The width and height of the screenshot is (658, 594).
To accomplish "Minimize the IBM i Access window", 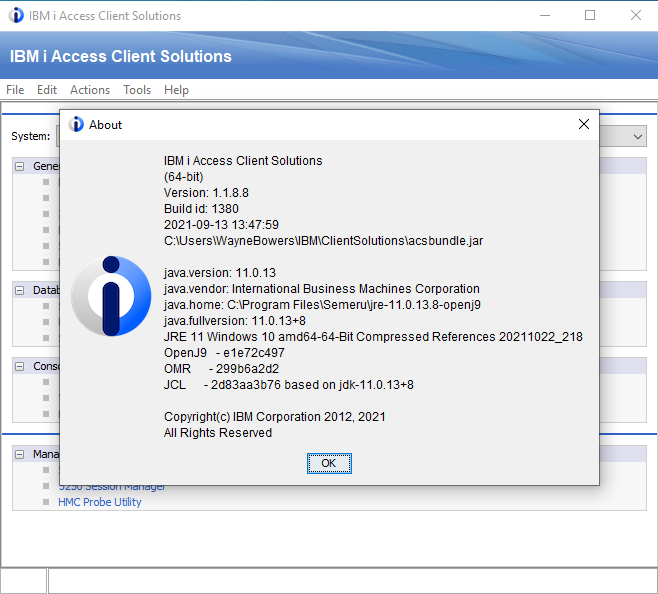I will point(545,16).
